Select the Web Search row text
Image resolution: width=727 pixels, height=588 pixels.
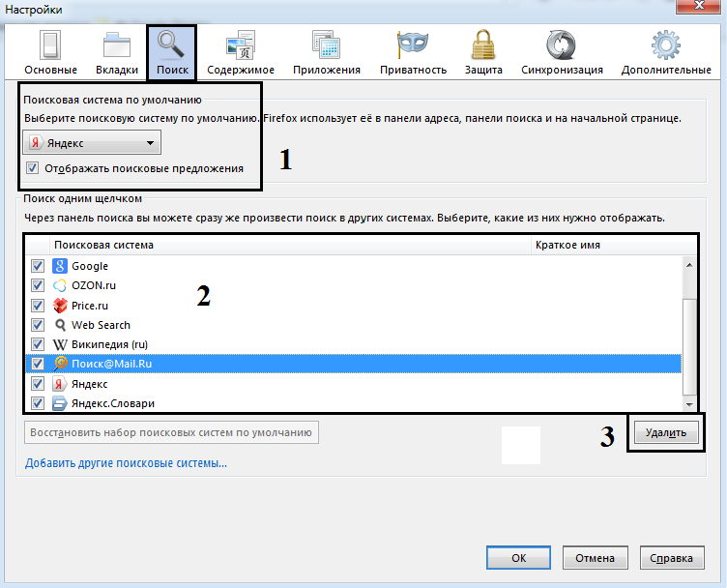click(101, 325)
